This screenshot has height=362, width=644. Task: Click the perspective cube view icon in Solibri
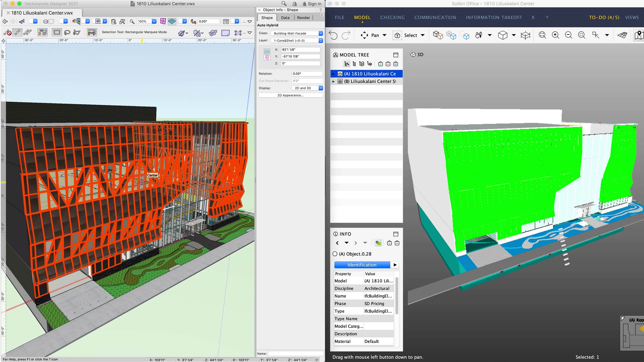pos(503,35)
